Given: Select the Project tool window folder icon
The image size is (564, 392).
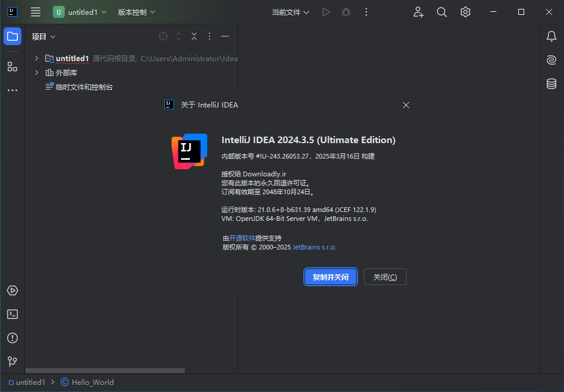Looking at the screenshot, I should click(x=12, y=36).
